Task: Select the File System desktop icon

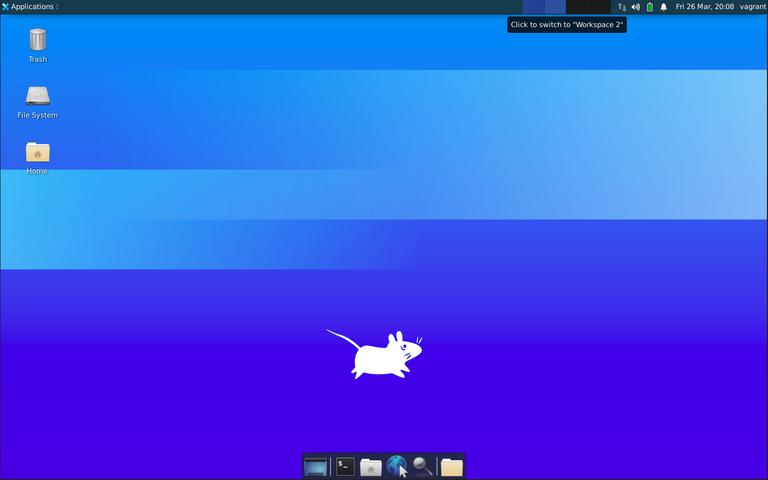Action: (37, 97)
